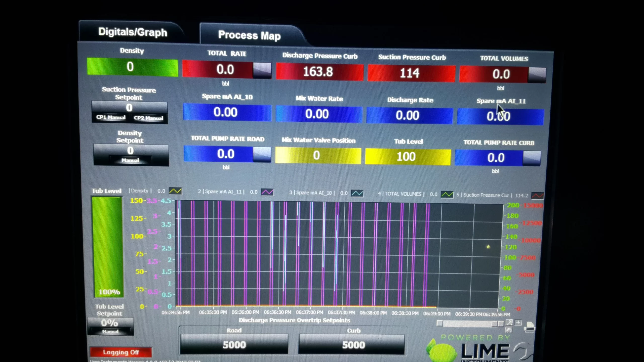Open Density trace line style icon
Viewport: 644px width, 362px height.
pos(175,191)
